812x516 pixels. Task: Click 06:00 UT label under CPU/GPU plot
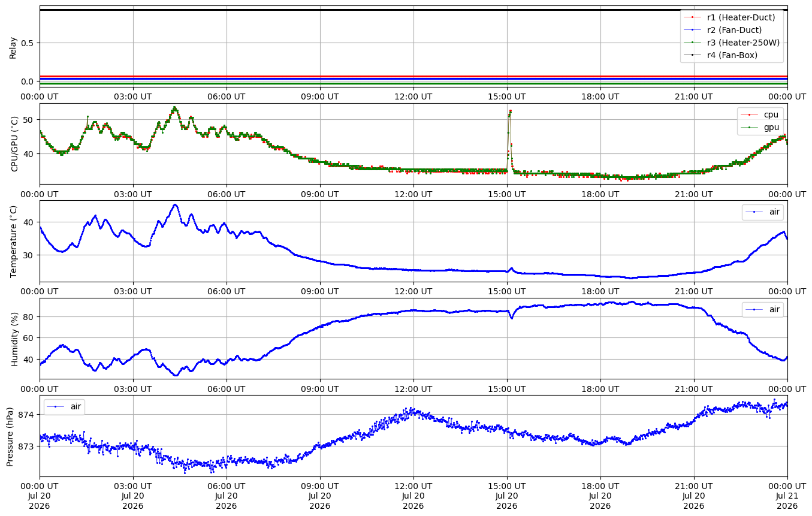227,194
